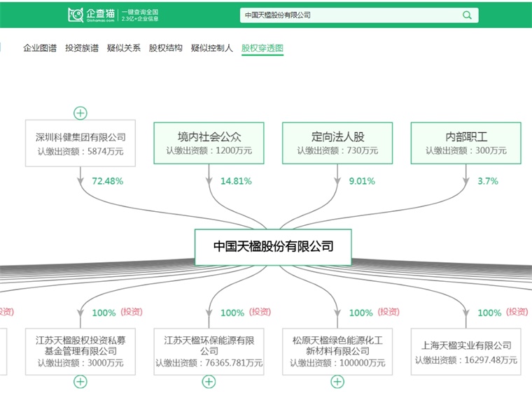The width and height of the screenshot is (532, 393).
Task: Click the 定向法人股 shareholder box
Action: 337,143
